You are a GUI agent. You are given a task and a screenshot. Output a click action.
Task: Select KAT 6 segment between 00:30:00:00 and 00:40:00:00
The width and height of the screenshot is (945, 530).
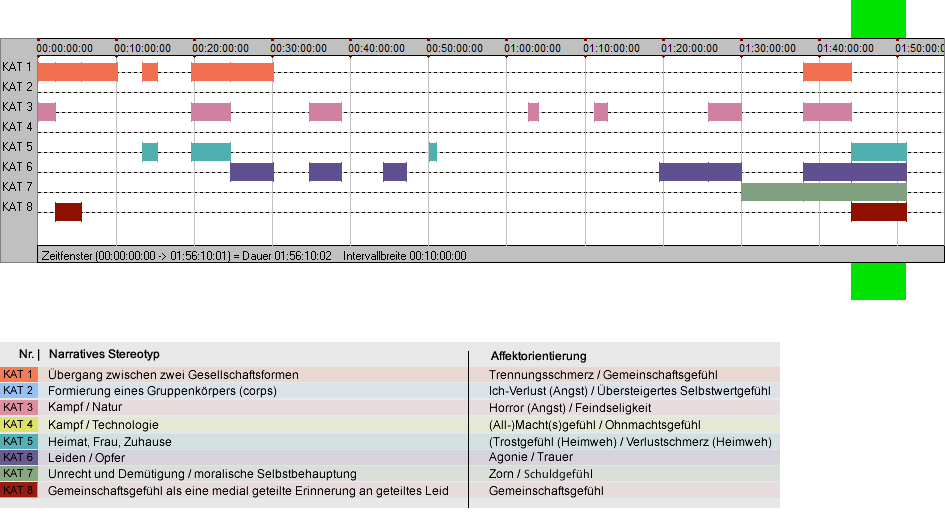(325, 172)
